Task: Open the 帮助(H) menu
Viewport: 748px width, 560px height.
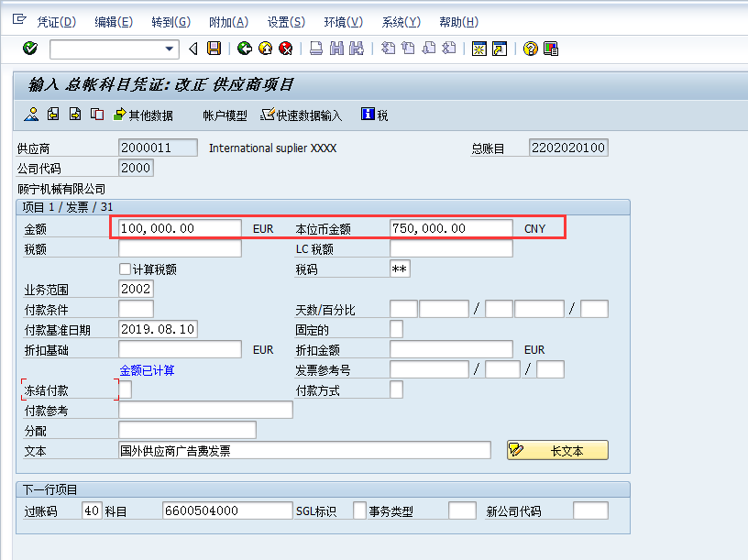Action: [458, 22]
